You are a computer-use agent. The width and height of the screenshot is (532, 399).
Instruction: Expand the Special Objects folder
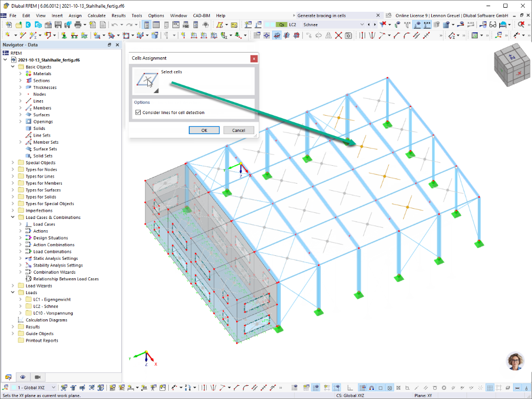point(13,163)
